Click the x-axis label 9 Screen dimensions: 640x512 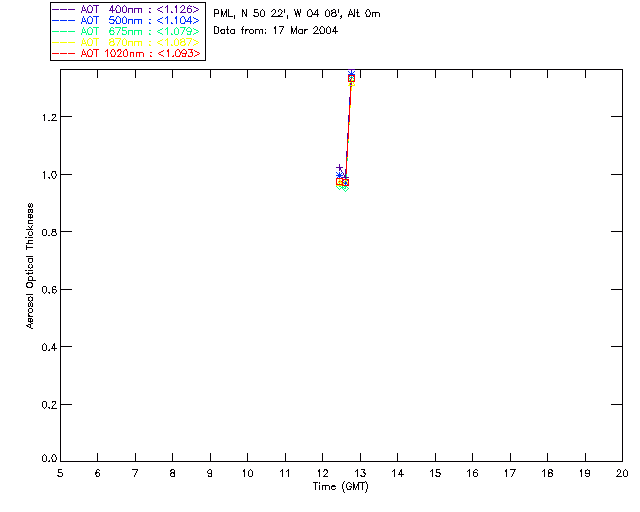(x=210, y=474)
